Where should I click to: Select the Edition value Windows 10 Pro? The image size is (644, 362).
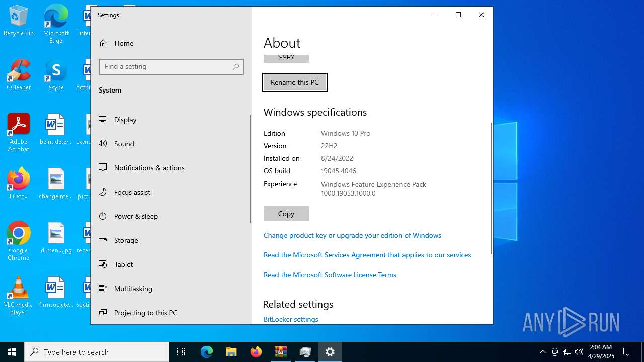[x=346, y=133]
